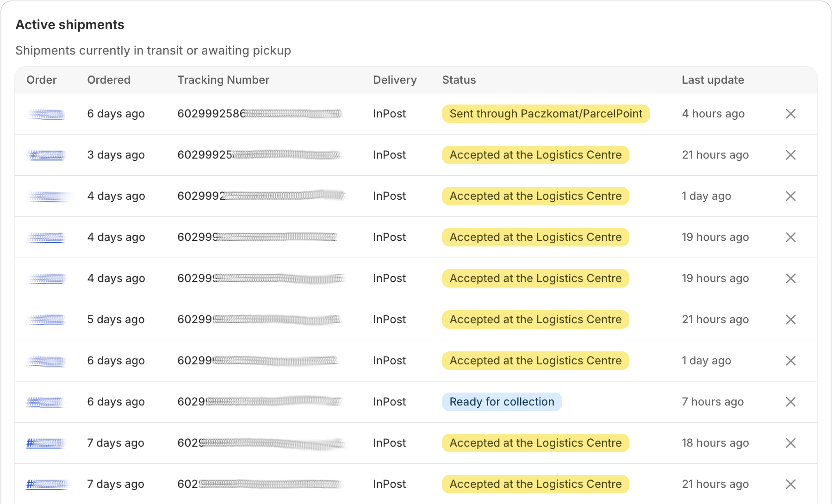Screen dimensions: 832x504
Task: Click the tracking number in the 5 days ago row
Action: pos(260,320)
